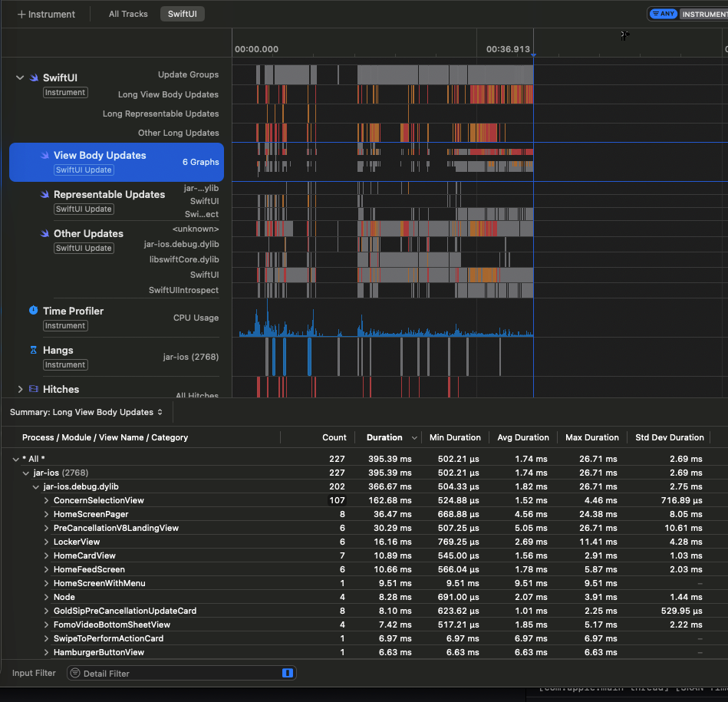Toggle the INSTRUMENT filter segment
Screen dimensions: 728x702
(704, 14)
